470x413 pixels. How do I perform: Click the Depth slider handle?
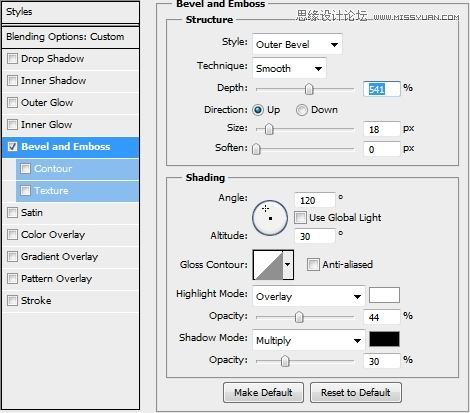pos(309,89)
